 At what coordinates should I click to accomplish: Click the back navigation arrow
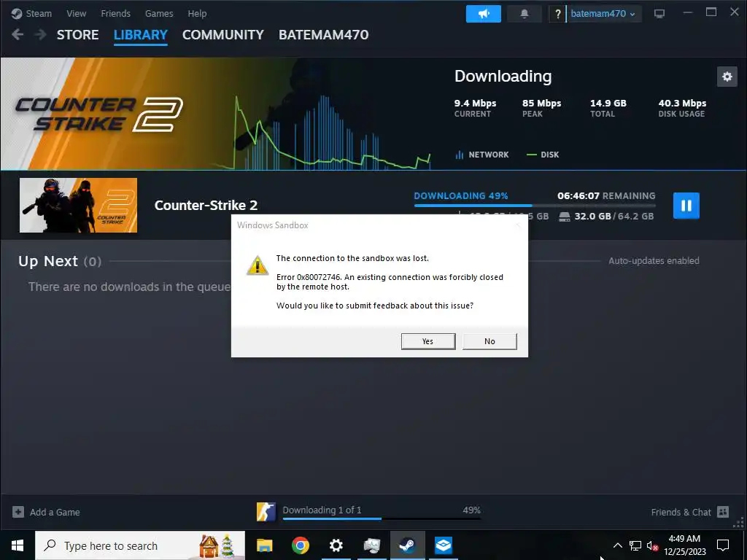click(x=18, y=34)
